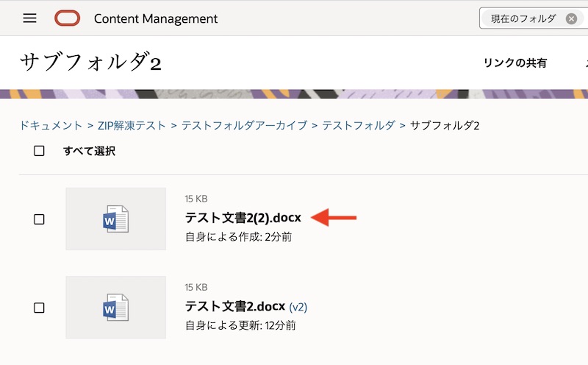The width and height of the screenshot is (588, 365).
Task: Click the Content Management title
Action: point(156,18)
